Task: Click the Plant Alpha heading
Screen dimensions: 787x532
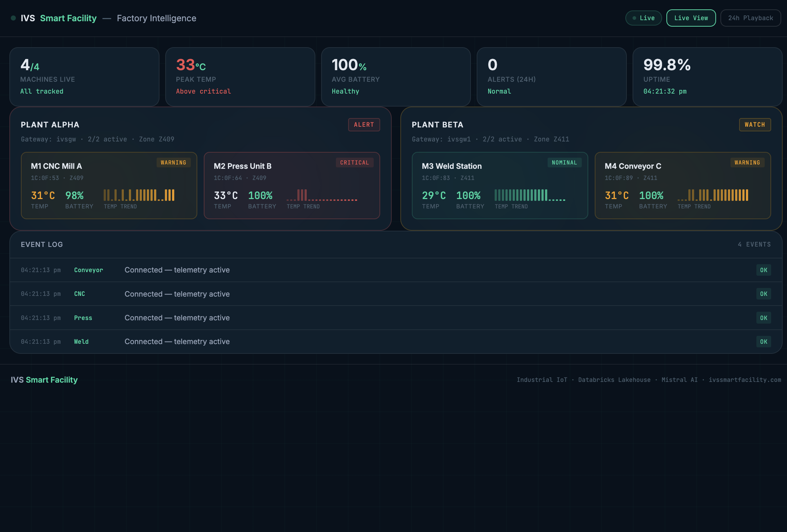Action: (x=50, y=125)
